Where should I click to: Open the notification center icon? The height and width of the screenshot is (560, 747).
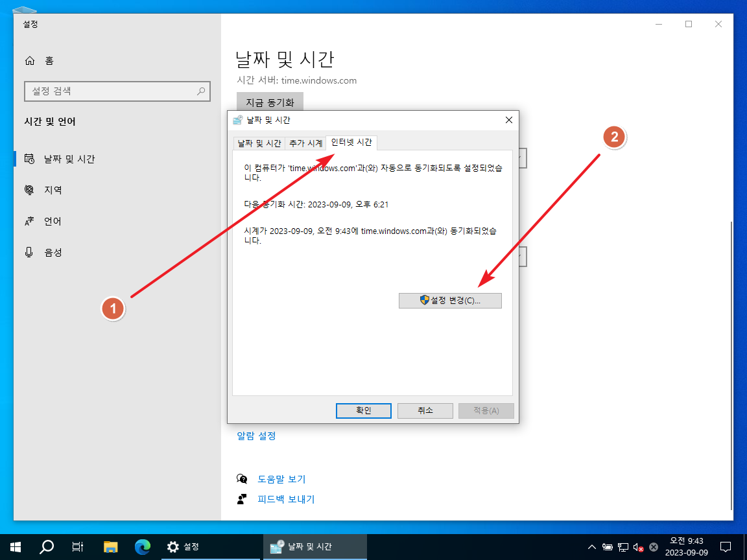pos(726,546)
